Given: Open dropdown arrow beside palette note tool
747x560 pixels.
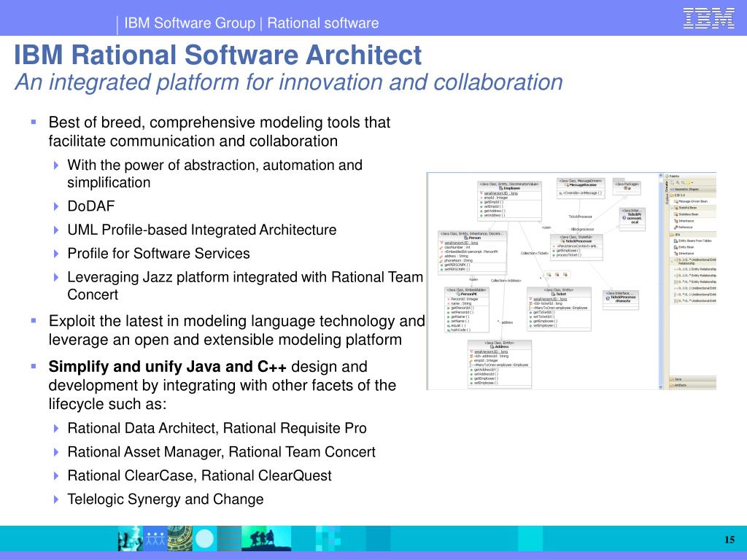Looking at the screenshot, I should pyautogui.click(x=692, y=183).
